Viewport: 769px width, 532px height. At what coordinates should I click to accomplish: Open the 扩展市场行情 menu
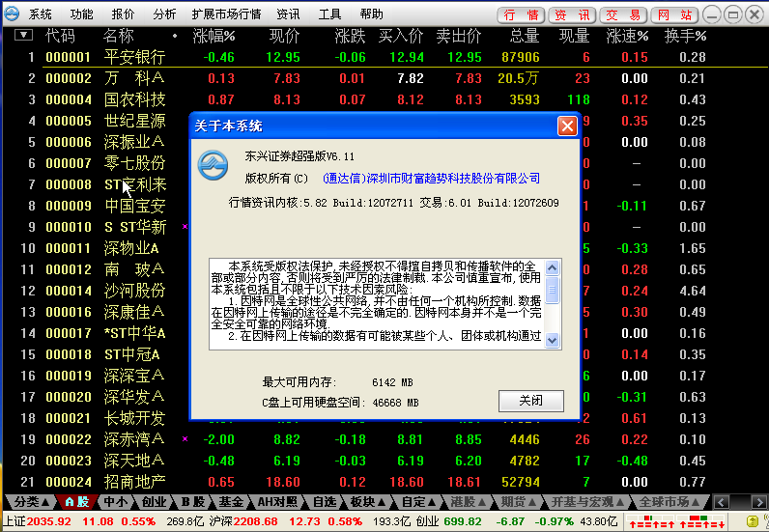[x=226, y=14]
